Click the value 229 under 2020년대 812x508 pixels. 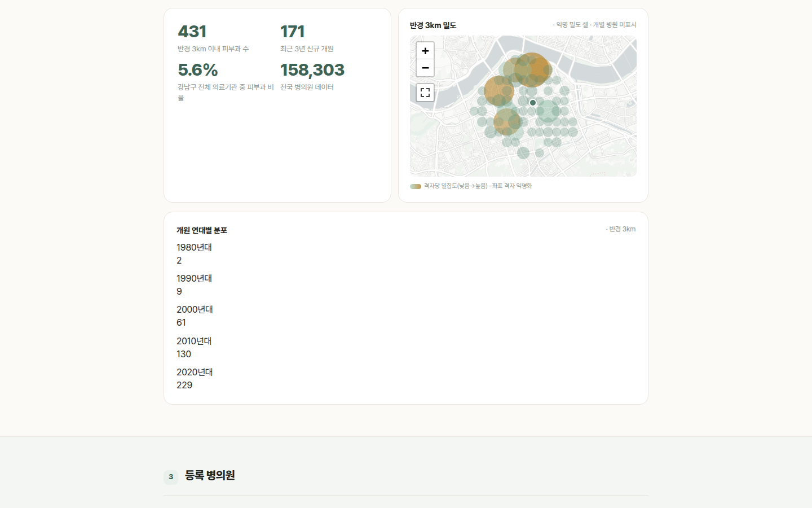tap(184, 386)
